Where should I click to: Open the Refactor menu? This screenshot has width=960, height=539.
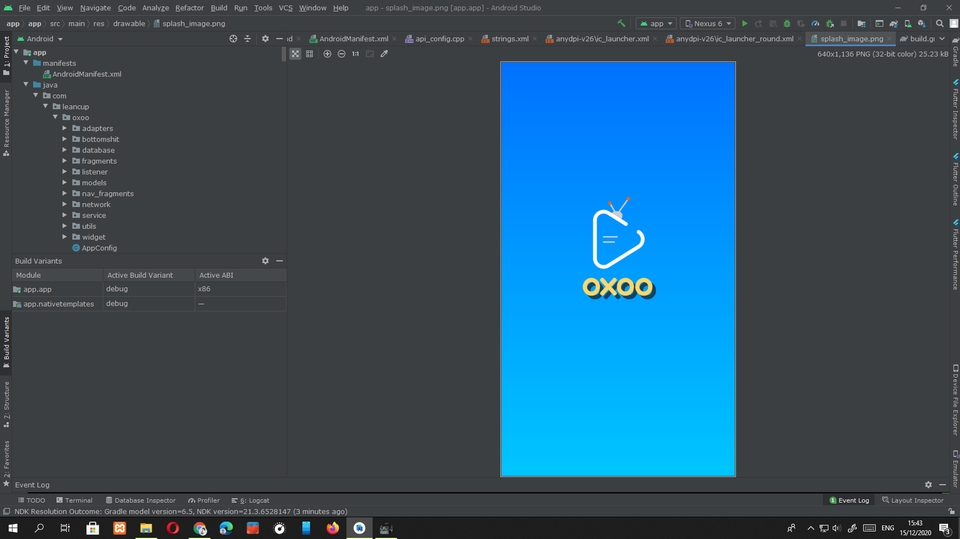(189, 8)
